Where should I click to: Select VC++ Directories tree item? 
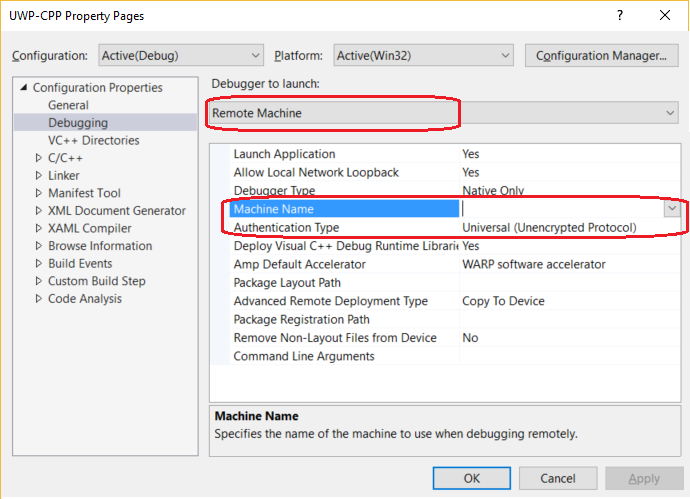coord(93,141)
